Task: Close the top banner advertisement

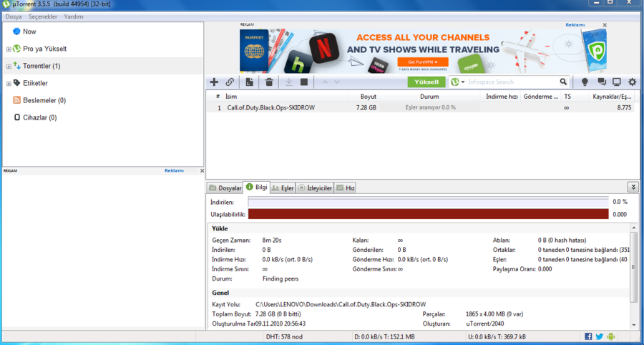Action: click(x=605, y=25)
